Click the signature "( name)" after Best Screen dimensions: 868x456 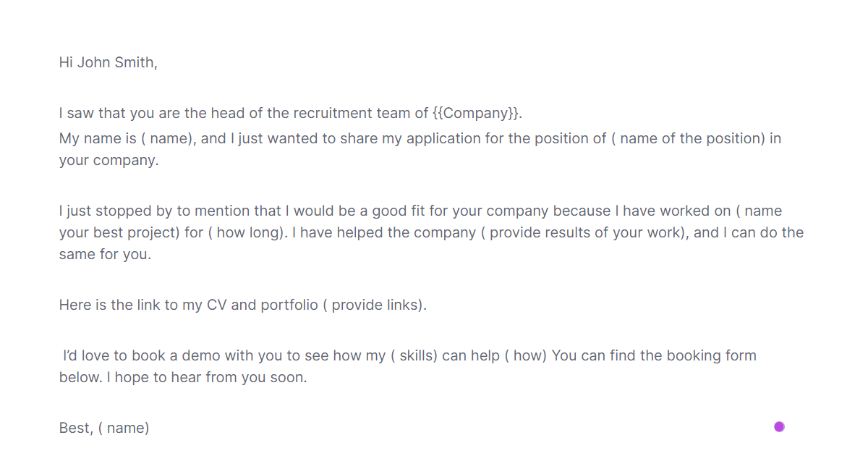(x=124, y=428)
